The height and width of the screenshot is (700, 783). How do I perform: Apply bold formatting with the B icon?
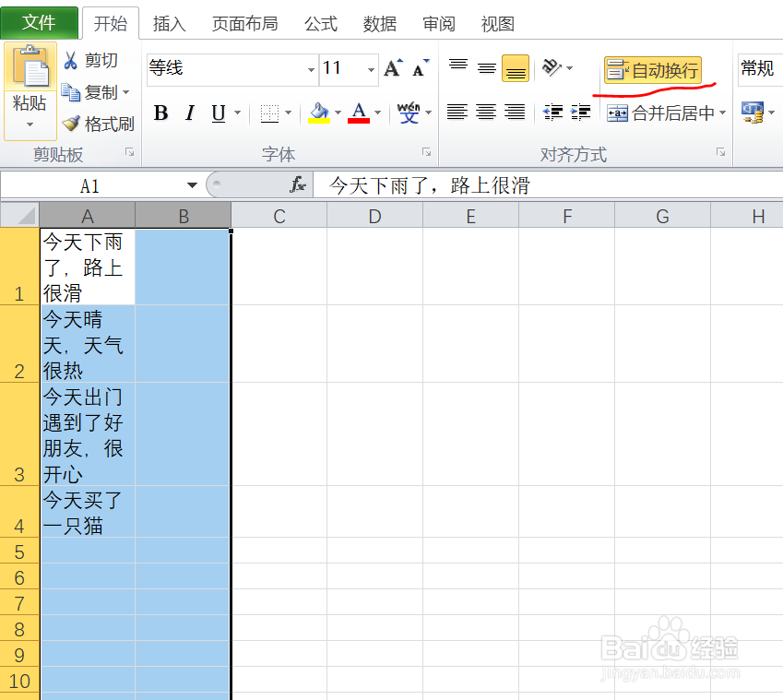161,113
